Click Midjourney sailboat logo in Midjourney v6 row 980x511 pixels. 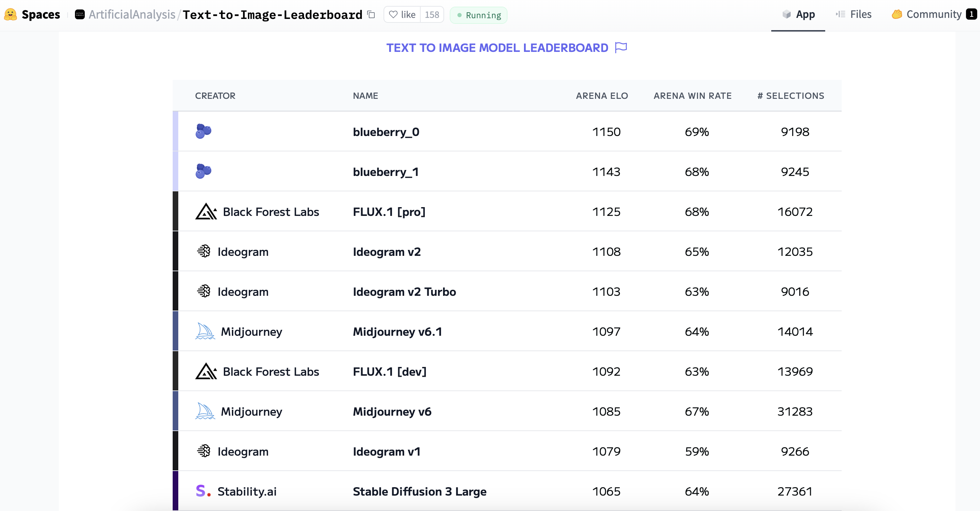[205, 411]
